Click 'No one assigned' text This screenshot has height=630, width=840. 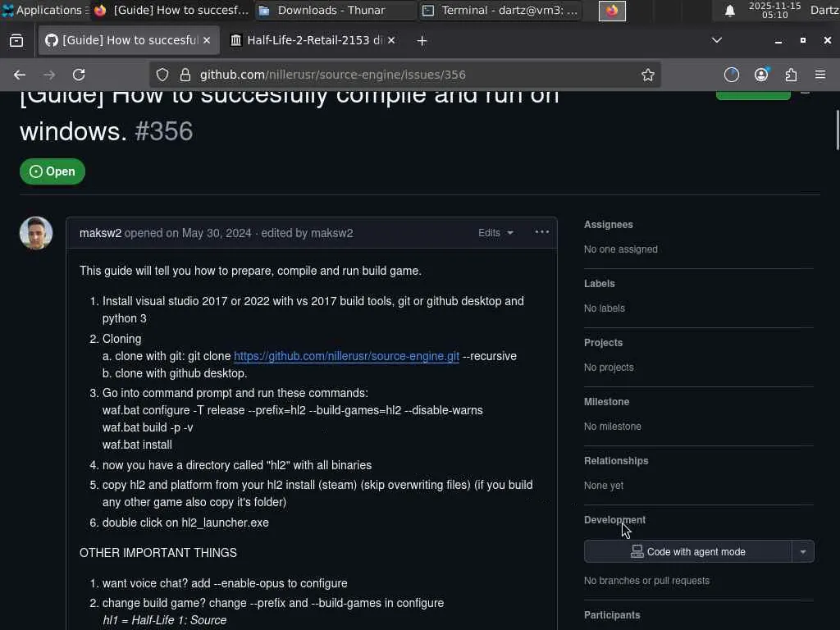[x=620, y=249]
